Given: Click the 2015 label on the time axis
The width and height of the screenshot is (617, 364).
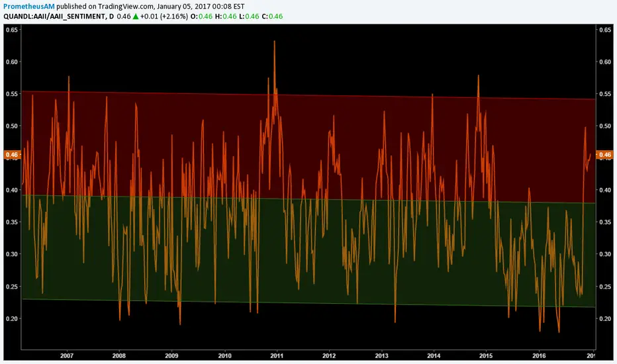Looking at the screenshot, I should 486,356.
